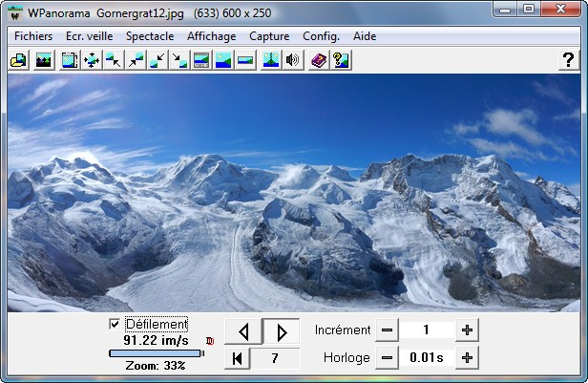Jump to panorama start with rewind button

click(238, 358)
